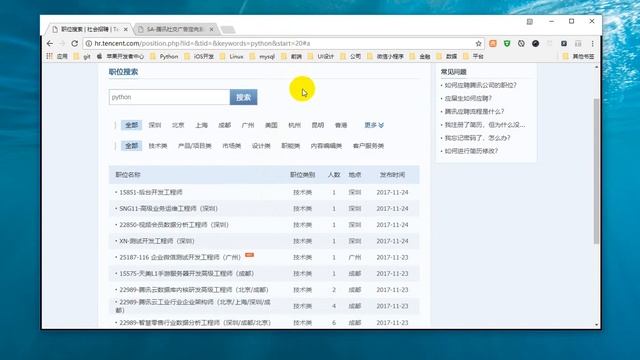Filter by category 设计类
640x360 pixels.
point(261,146)
